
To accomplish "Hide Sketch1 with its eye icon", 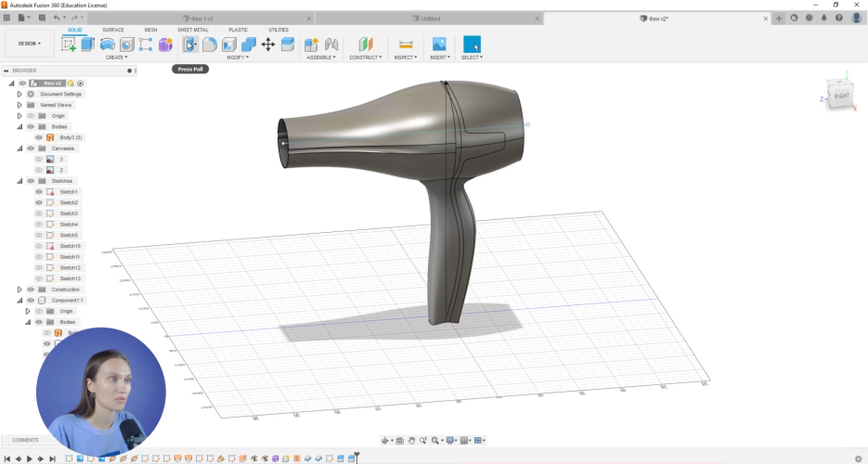I will tap(39, 191).
